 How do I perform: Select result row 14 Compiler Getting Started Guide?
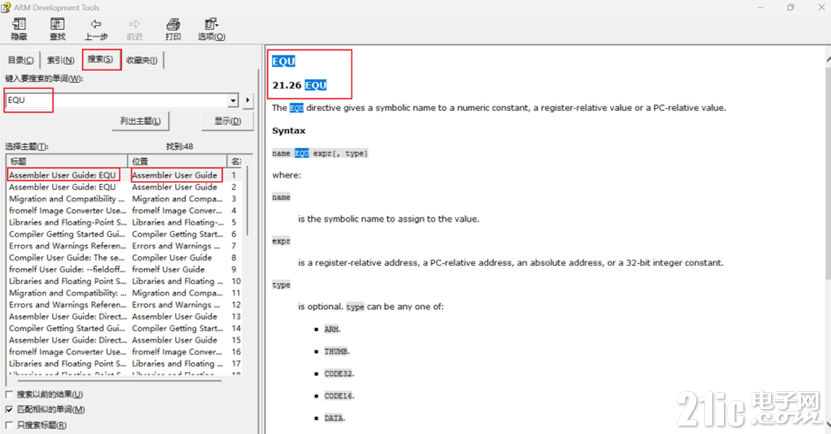125,328
